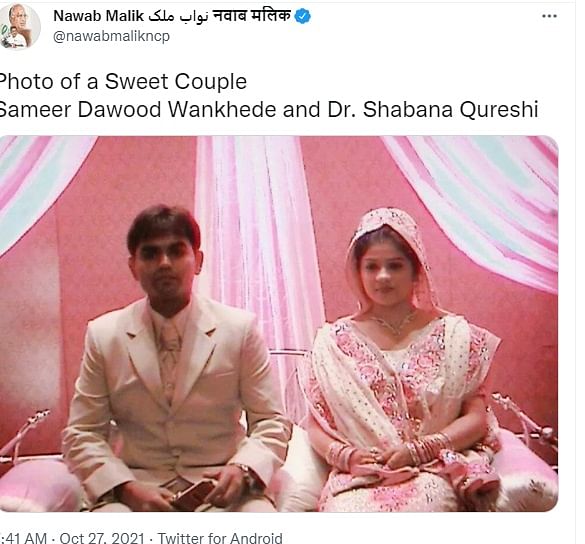Viewport: 585px width, 544px height.
Task: Click the text 'Sameer Dawood Wankhede'
Action: point(139,110)
